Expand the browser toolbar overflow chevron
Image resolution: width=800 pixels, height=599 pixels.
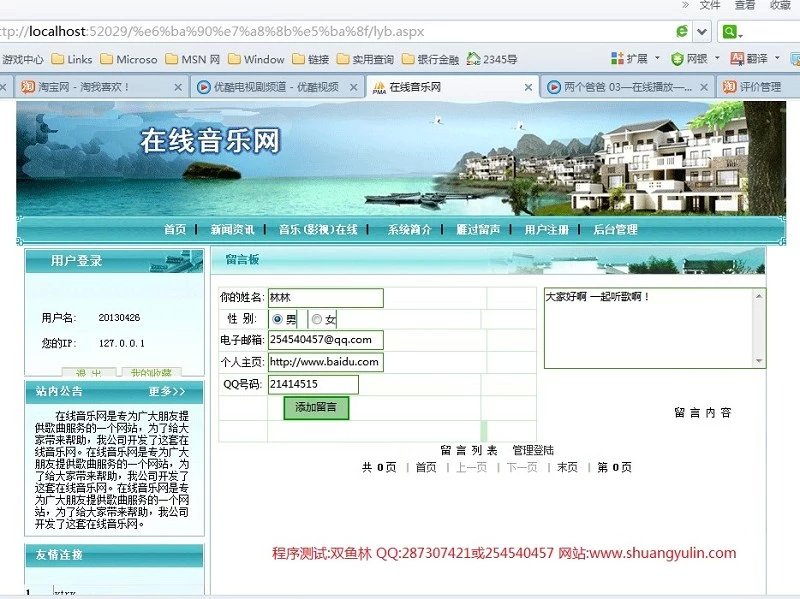(x=685, y=5)
